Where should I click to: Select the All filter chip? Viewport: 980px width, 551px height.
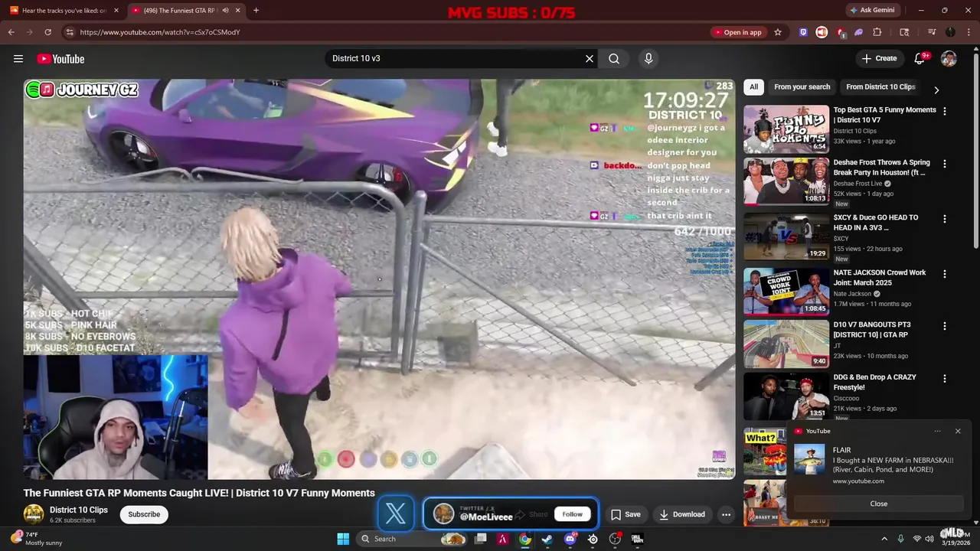(x=753, y=86)
